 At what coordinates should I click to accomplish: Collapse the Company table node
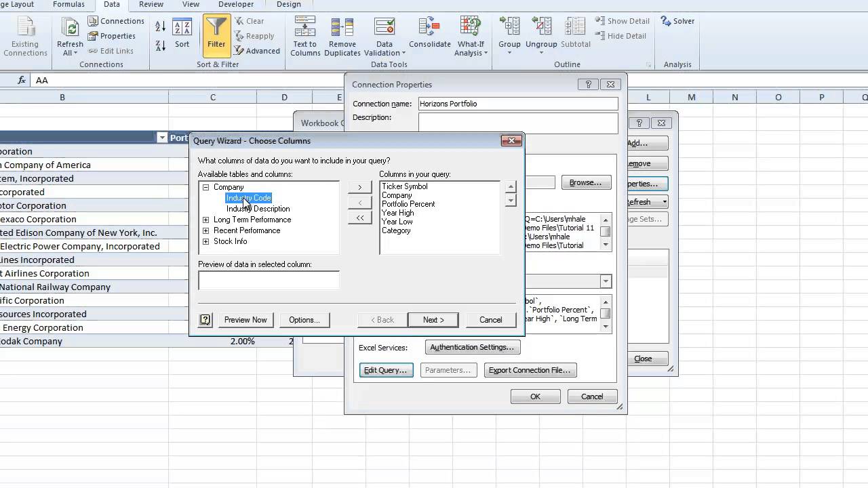(206, 187)
